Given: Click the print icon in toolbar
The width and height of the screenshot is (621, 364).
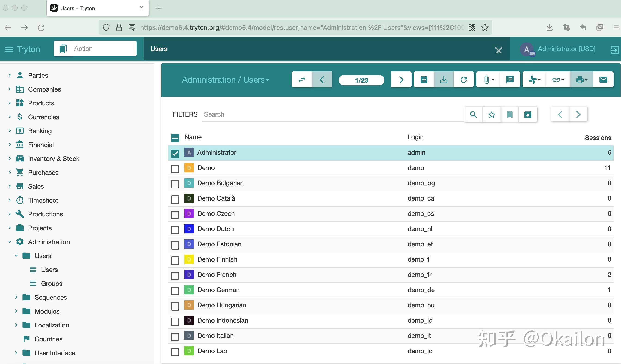Looking at the screenshot, I should tap(581, 80).
